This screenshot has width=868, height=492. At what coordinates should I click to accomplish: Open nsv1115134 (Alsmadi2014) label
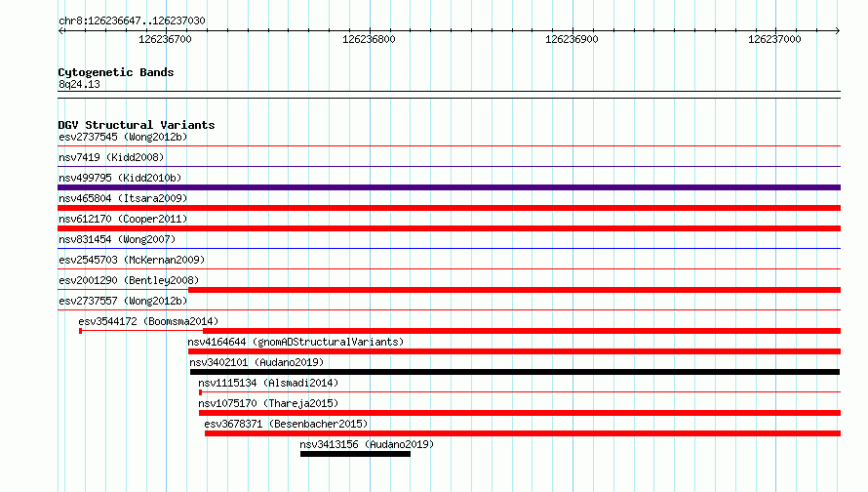pos(268,383)
